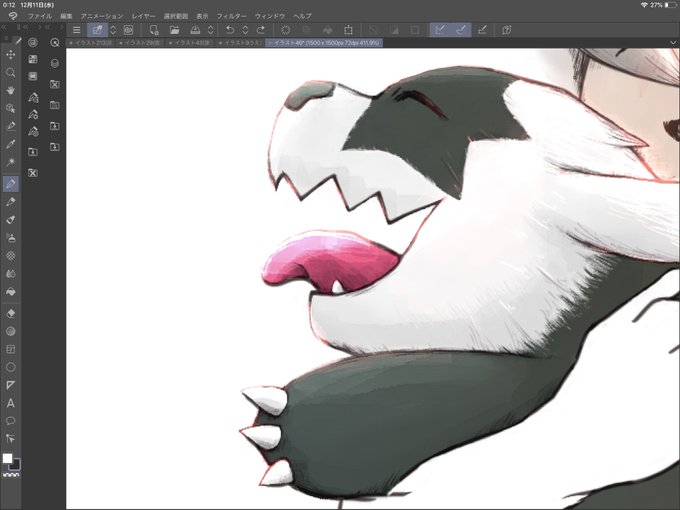
Task: Open the ヘルプ menu
Action: coord(302,16)
